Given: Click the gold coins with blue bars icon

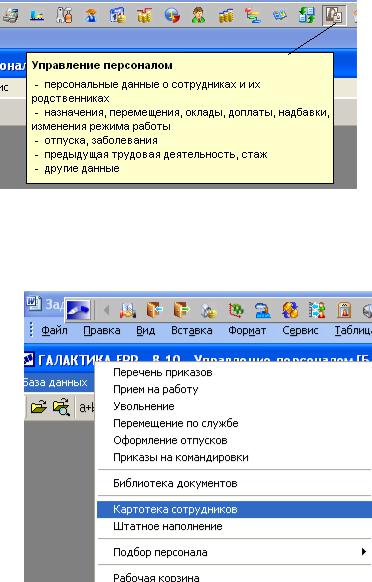Looking at the screenshot, I should pos(226,16).
